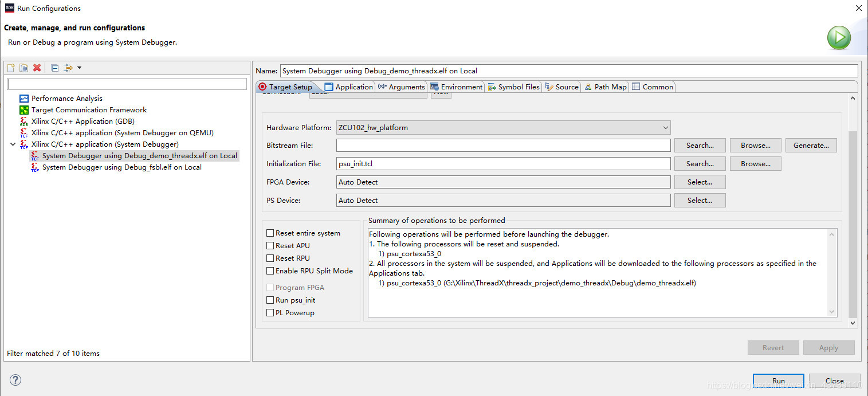This screenshot has width=868, height=396.
Task: Enable PL Powerup checkbox
Action: (270, 313)
